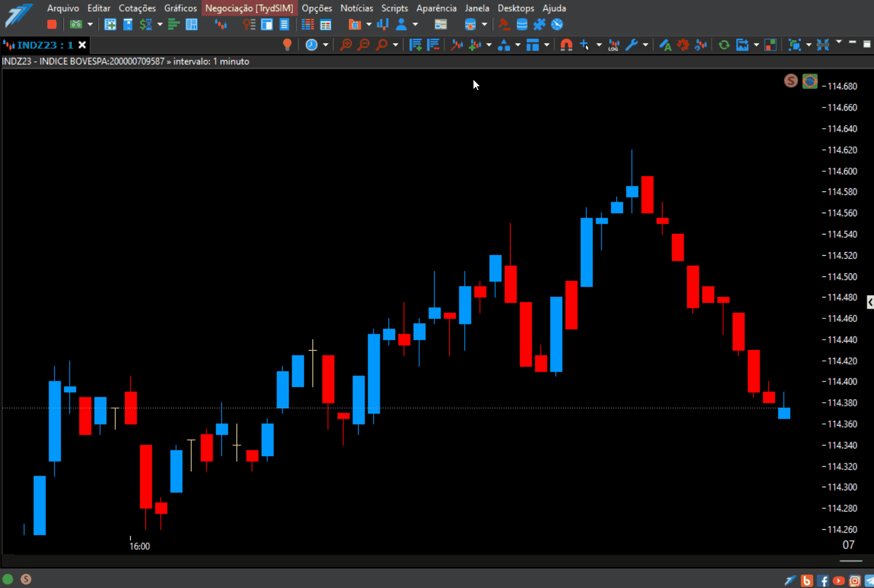Open the Instagram link in the status bar

[x=855, y=581]
